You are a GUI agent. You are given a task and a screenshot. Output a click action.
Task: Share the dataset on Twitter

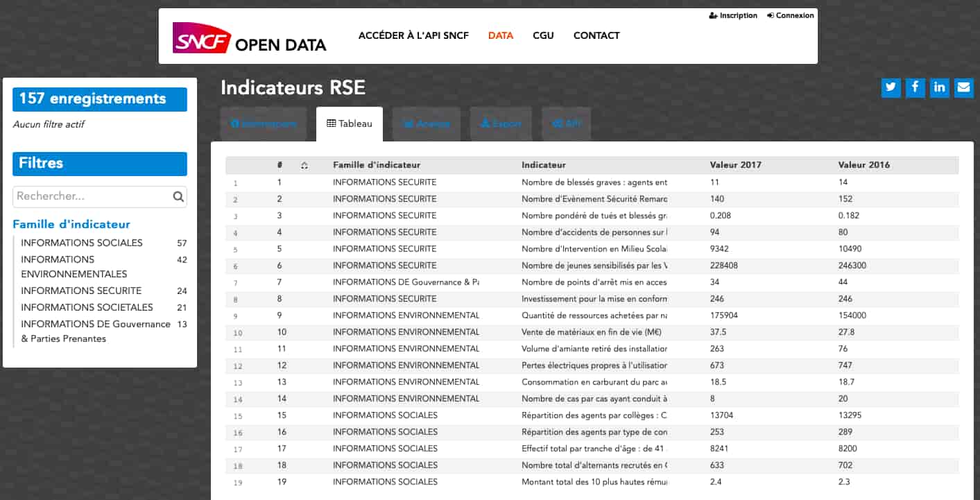point(891,87)
